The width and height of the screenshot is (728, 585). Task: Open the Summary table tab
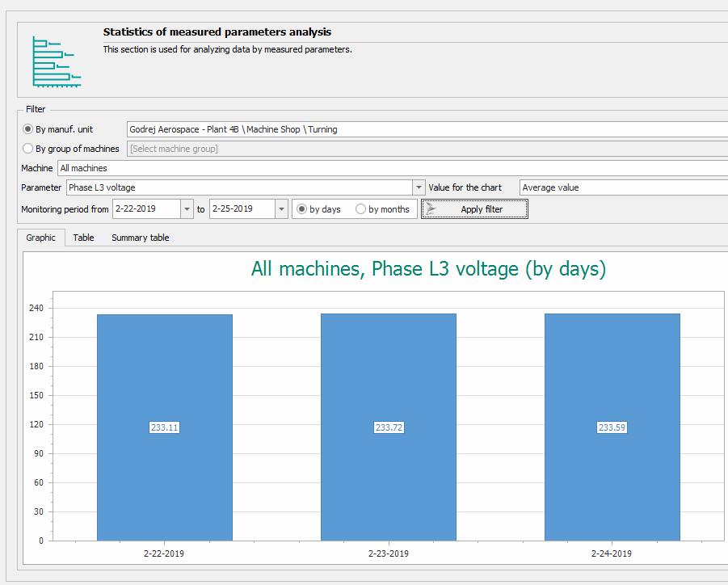[x=141, y=238]
